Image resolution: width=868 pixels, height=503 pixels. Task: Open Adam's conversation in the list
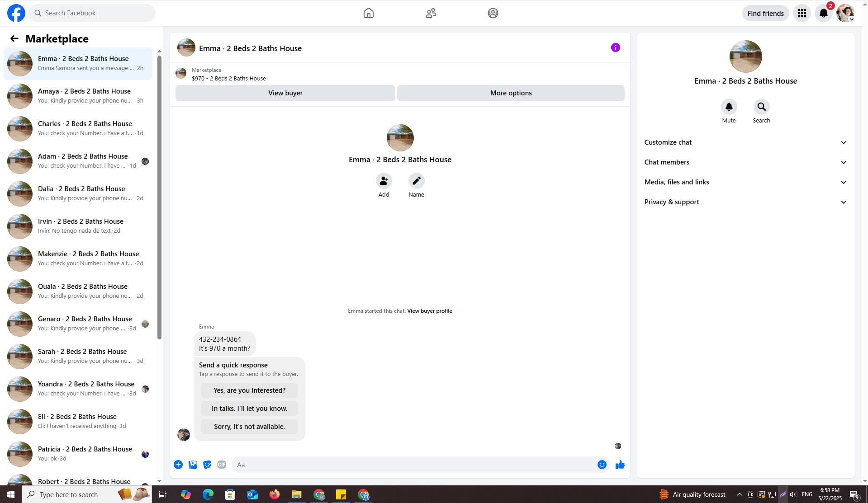(x=78, y=161)
